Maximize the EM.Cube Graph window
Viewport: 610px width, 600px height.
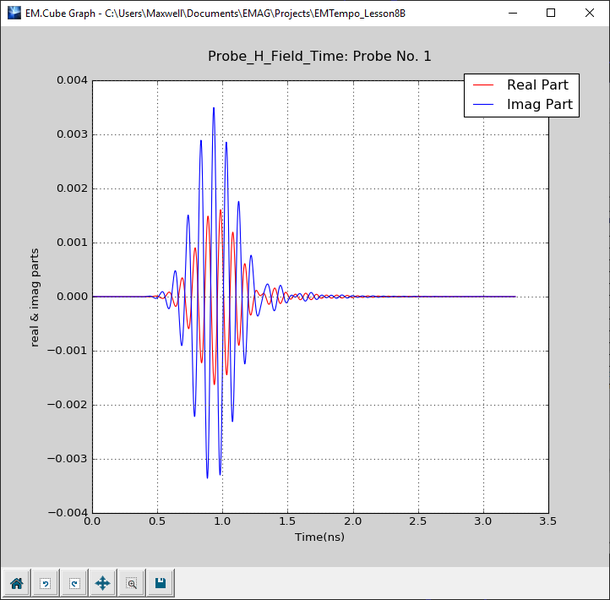(x=550, y=14)
